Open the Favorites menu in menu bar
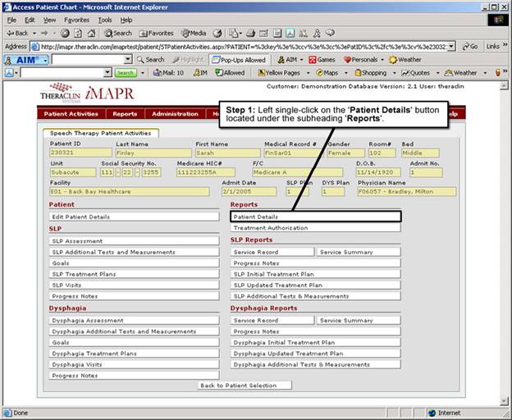512x420 pixels. (76, 19)
